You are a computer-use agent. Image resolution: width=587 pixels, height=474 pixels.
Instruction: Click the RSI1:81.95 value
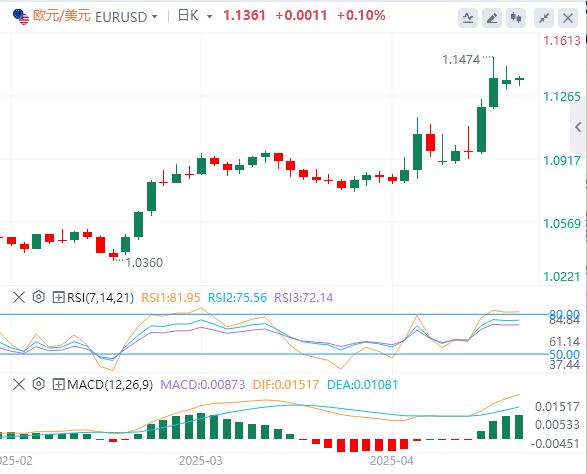pyautogui.click(x=171, y=298)
